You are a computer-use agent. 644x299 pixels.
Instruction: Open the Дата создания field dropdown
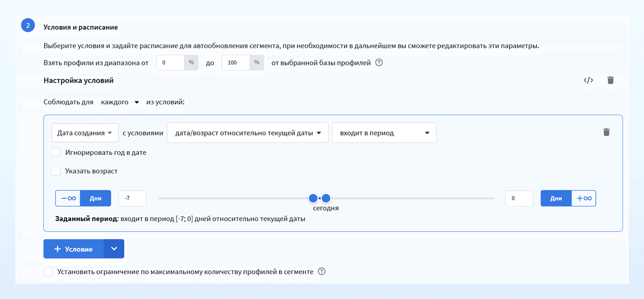tap(85, 132)
